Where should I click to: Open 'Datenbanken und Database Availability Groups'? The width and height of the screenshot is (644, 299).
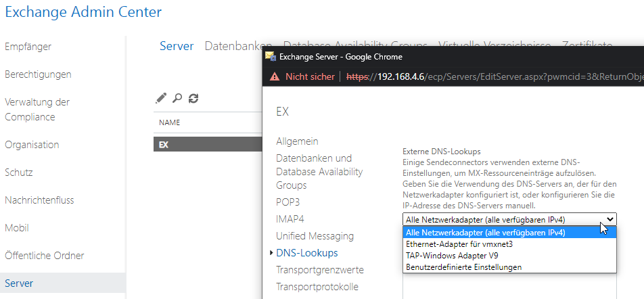pos(319,172)
